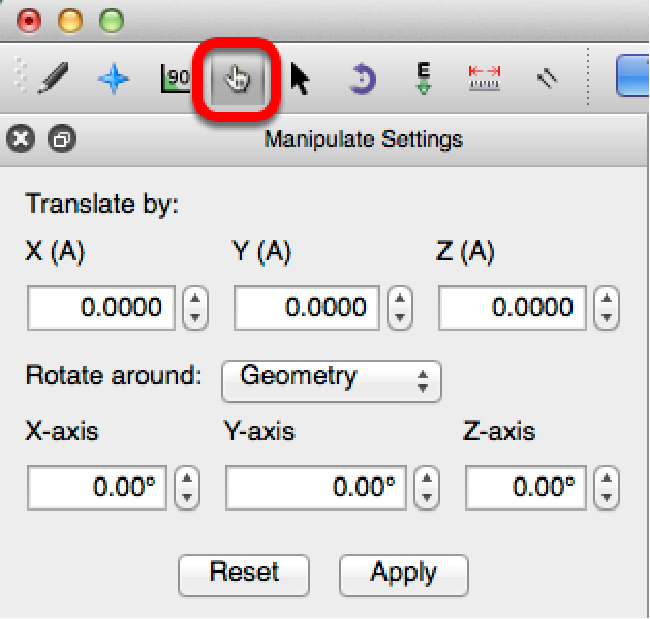The width and height of the screenshot is (650, 619).
Task: Select the Align tool
Action: point(545,79)
